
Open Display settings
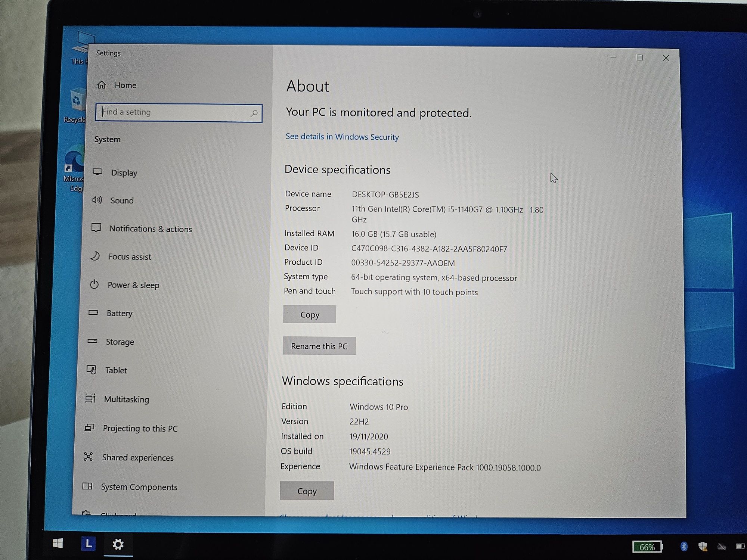pos(115,172)
